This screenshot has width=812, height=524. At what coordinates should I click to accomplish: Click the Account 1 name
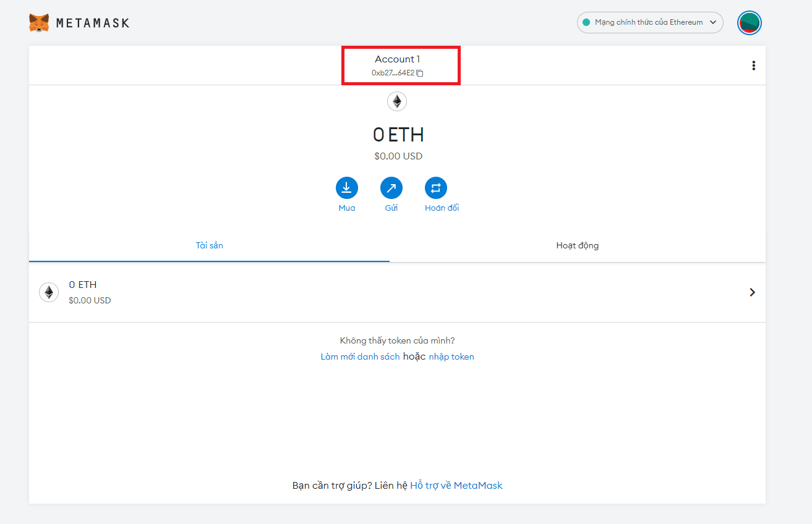pyautogui.click(x=397, y=59)
